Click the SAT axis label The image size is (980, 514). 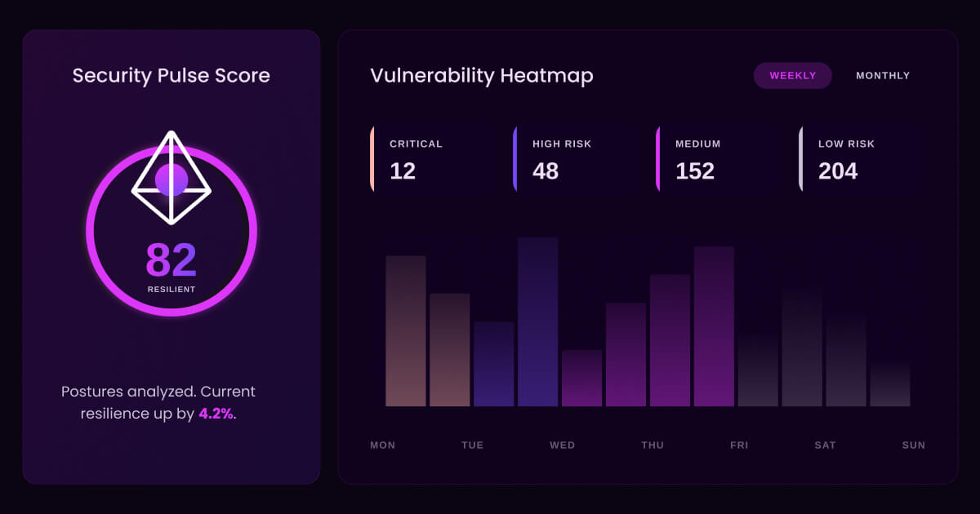tap(826, 445)
